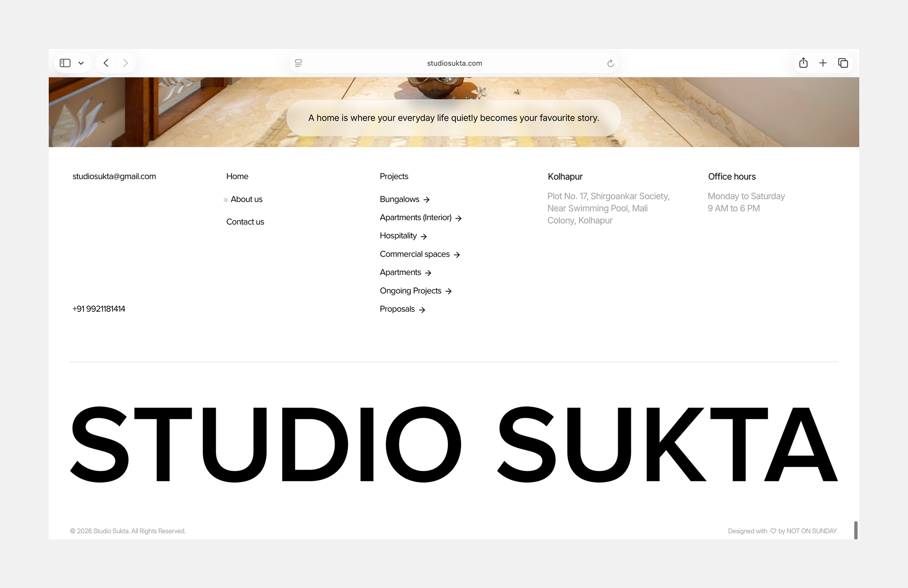Reload the studiosukta.com page
The image size is (908, 588).
pyautogui.click(x=610, y=63)
